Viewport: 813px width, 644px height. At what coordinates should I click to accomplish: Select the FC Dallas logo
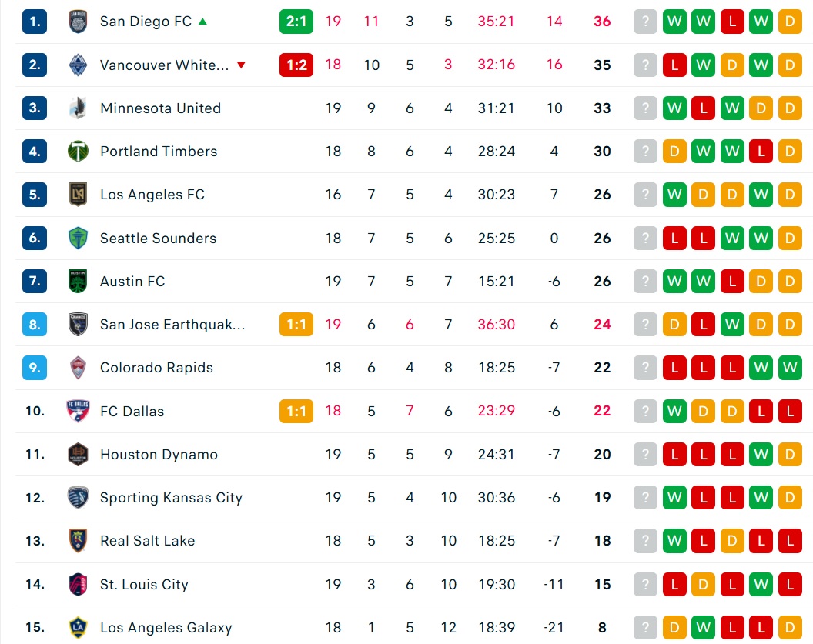coord(78,412)
